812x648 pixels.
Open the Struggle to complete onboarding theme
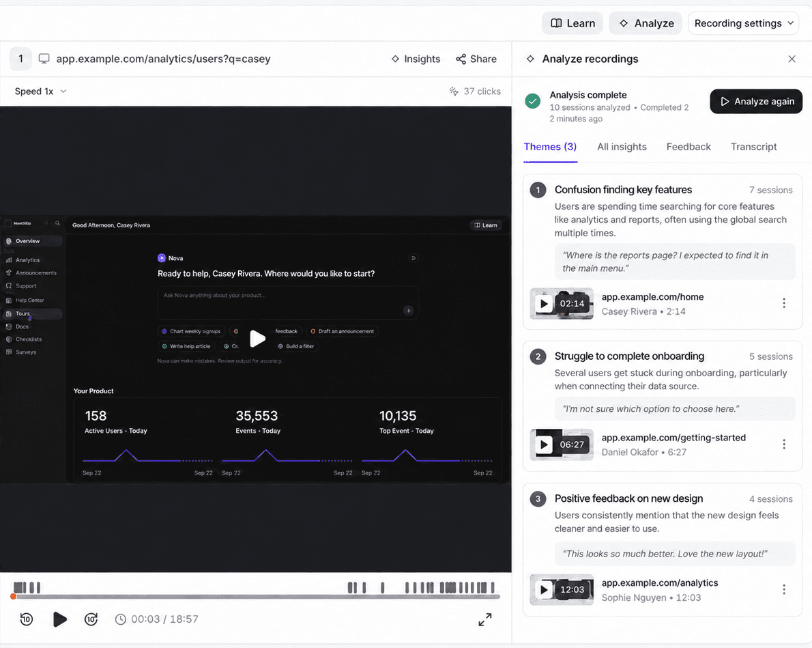point(629,356)
